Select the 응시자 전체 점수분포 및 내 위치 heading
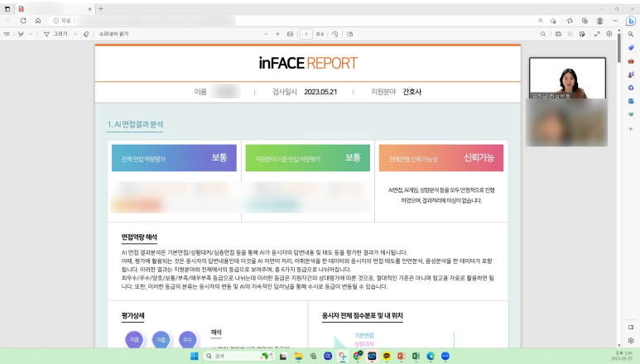 (x=363, y=315)
